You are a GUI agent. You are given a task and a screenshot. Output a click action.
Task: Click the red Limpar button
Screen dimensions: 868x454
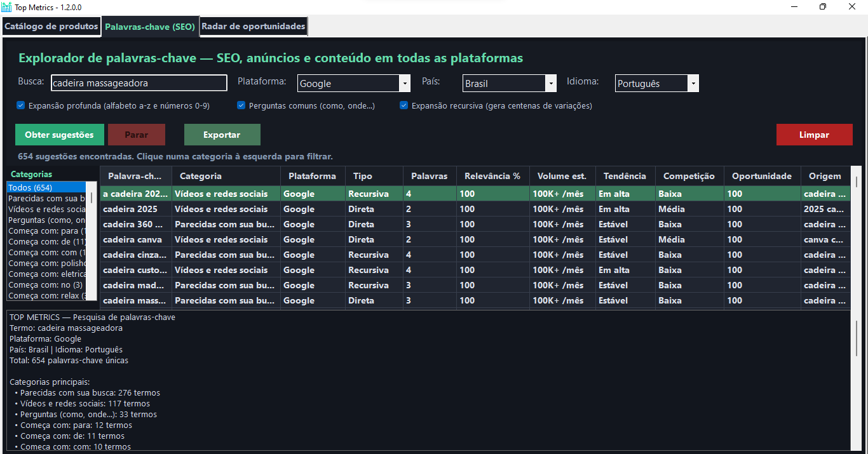pyautogui.click(x=815, y=135)
